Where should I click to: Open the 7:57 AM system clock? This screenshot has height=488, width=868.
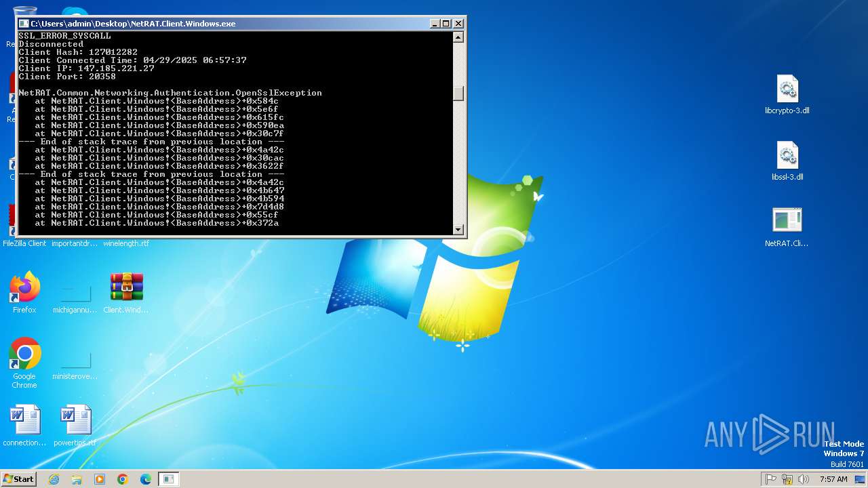click(833, 479)
